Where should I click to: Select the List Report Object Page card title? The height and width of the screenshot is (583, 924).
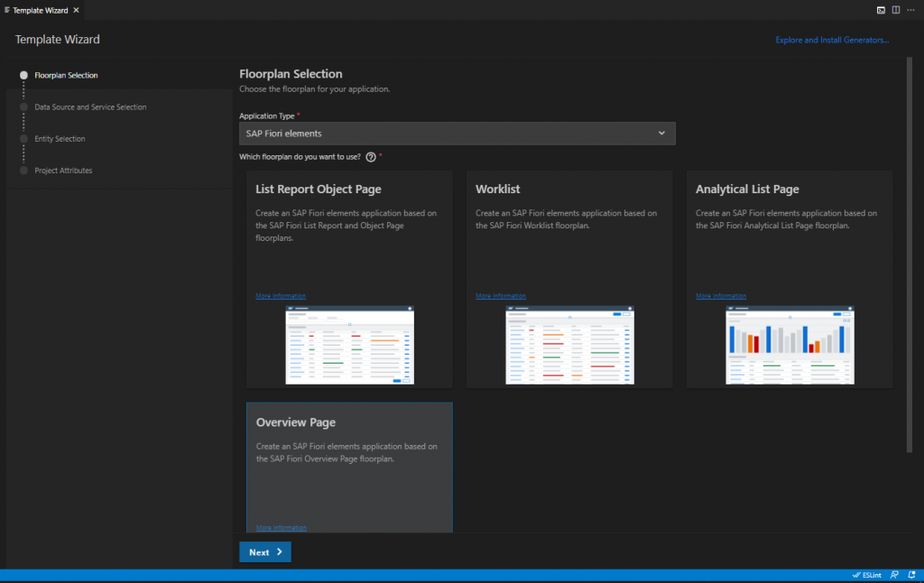(x=319, y=190)
